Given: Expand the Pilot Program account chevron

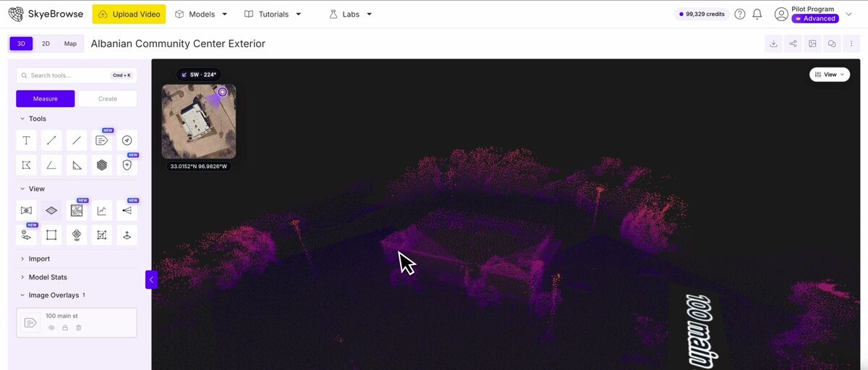Looking at the screenshot, I should [x=848, y=14].
